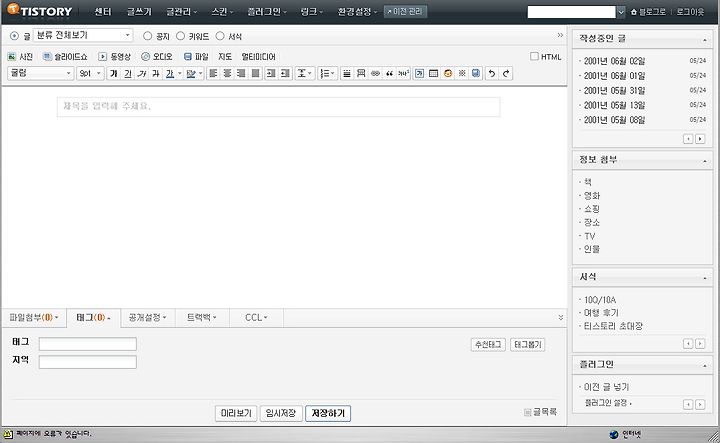Collapse the 정보 첨부 panel

[x=704, y=161]
